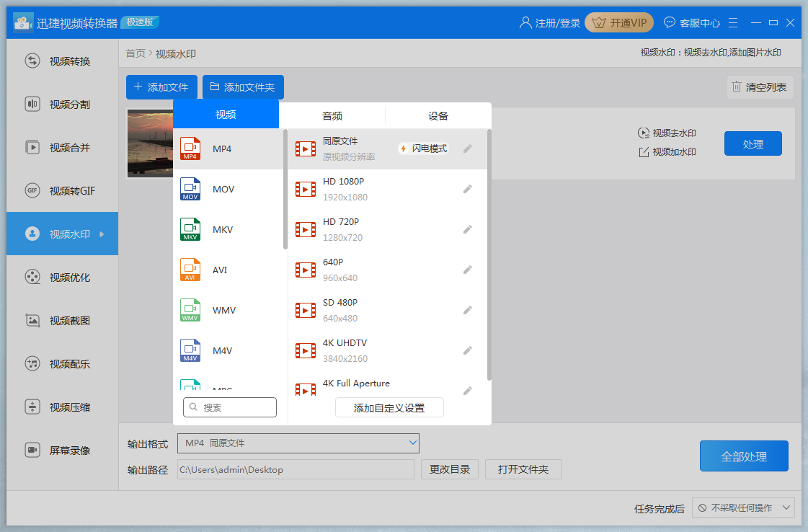The image size is (808, 532).
Task: Open the 视频截图 tool
Action: (x=62, y=319)
